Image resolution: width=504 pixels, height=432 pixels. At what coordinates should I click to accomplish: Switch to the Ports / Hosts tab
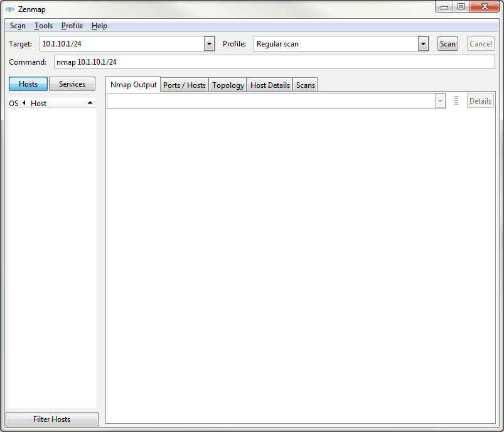click(184, 85)
